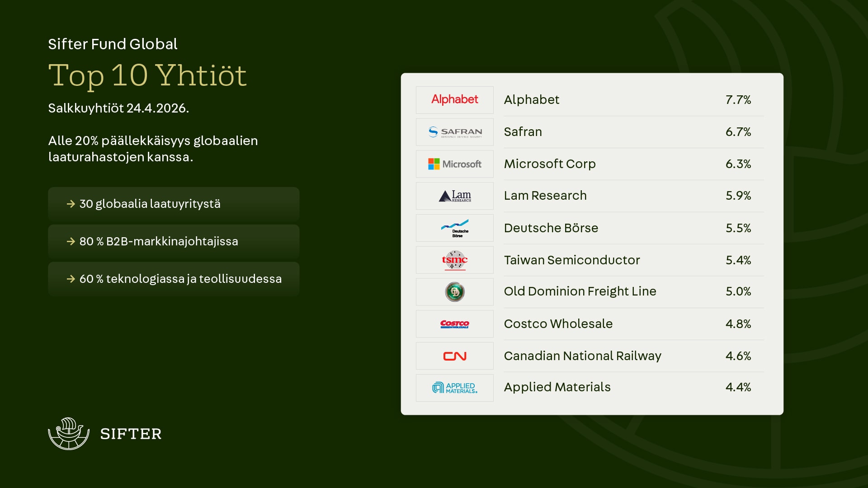Click the 7.7% weight for Alphabet

[738, 100]
